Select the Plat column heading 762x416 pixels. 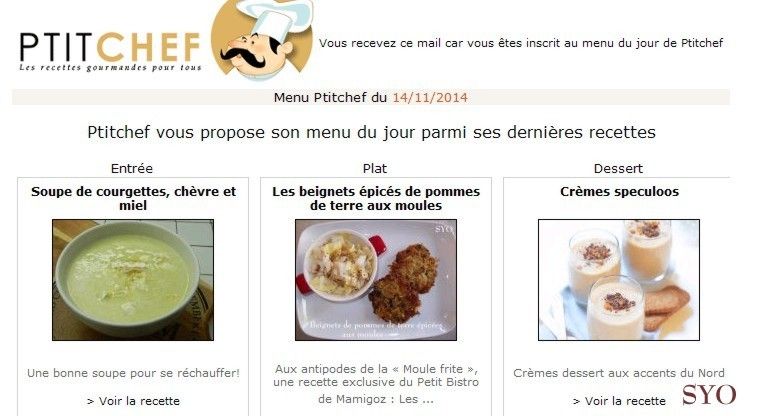pyautogui.click(x=375, y=169)
